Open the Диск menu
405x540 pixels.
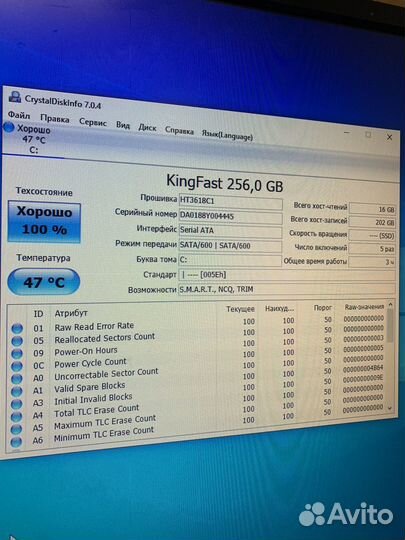147,127
